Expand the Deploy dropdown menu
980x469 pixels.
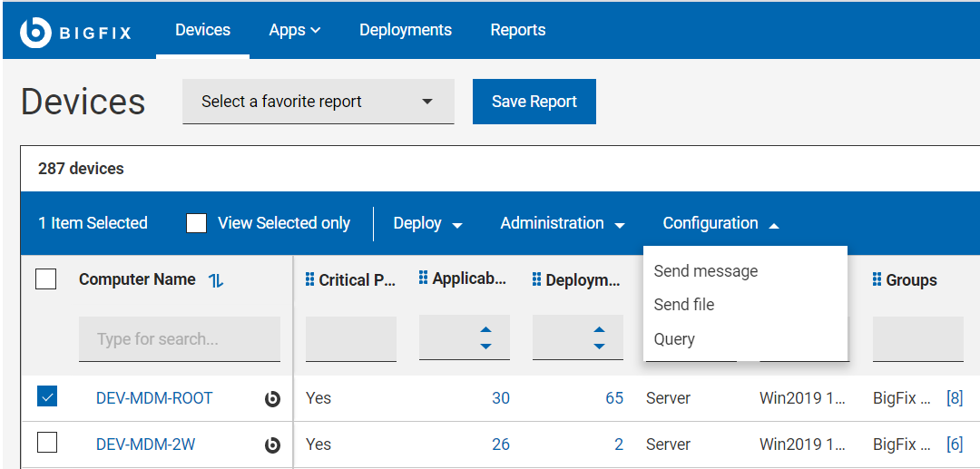tap(427, 223)
